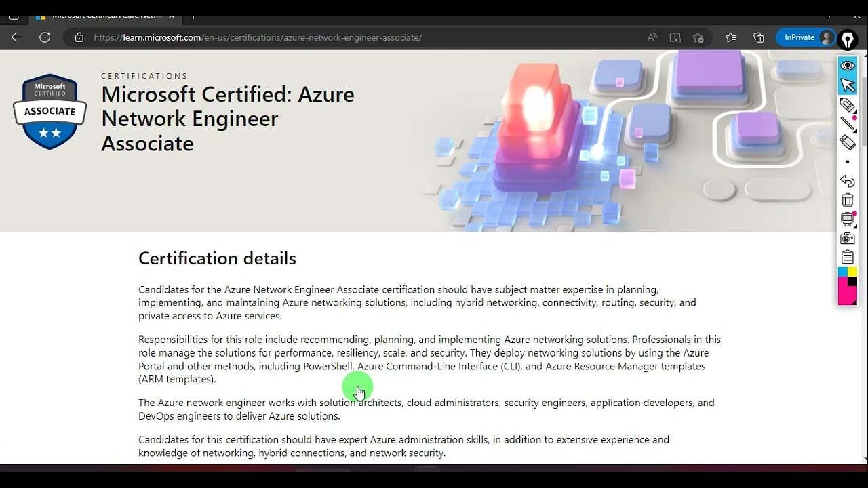Click the InPrivate profile button
The image size is (868, 488).
(806, 37)
